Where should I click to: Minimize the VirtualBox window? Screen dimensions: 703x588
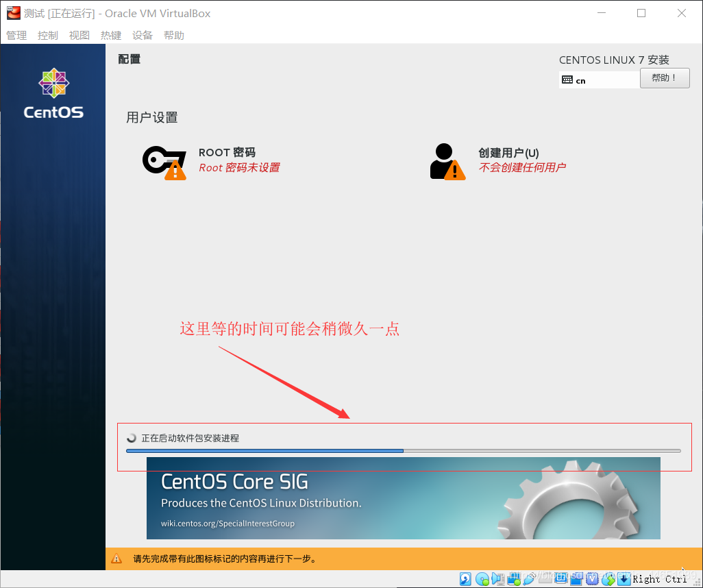point(601,13)
